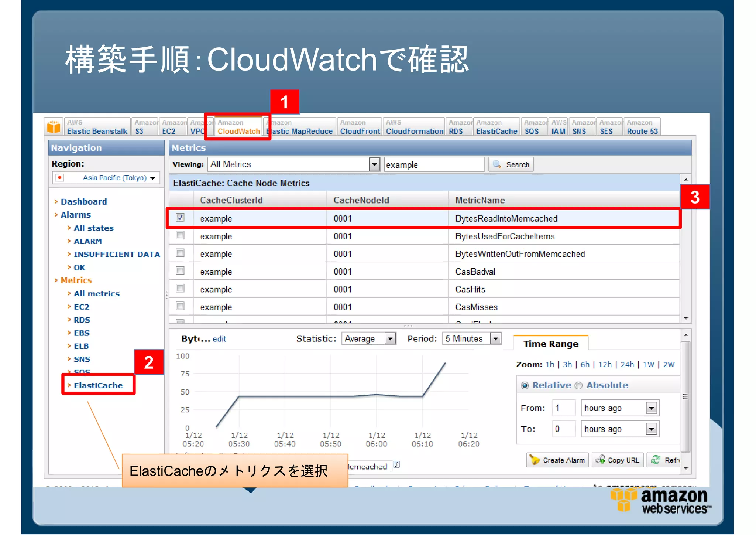Click the magnifier icon on Search button
The image size is (756, 535).
pos(497,164)
